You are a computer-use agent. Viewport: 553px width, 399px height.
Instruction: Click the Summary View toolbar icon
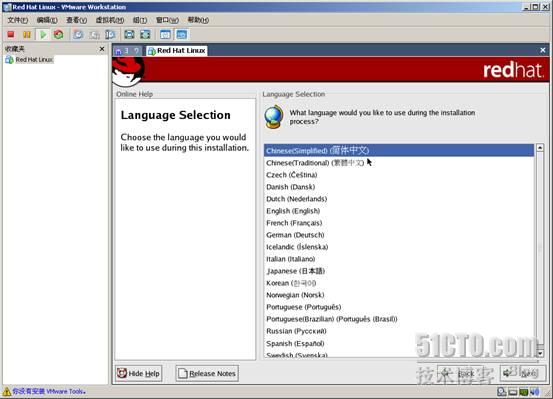click(x=165, y=35)
